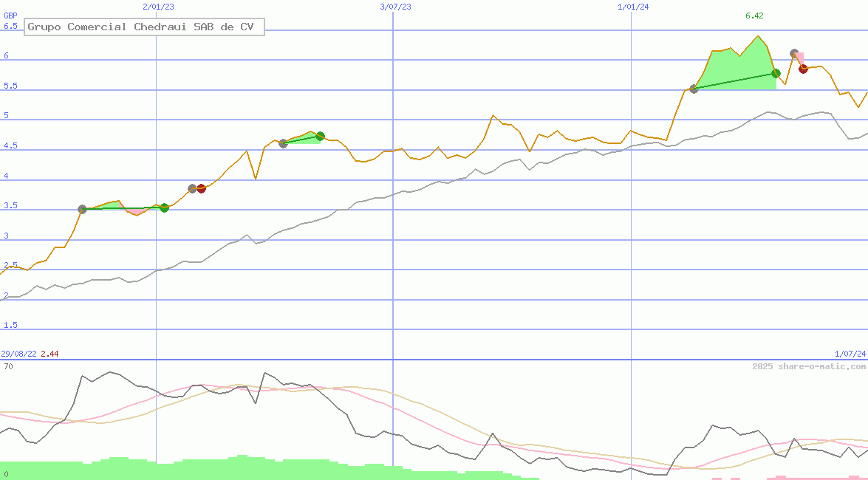Click the 29/08/22 start date label
The width and height of the screenshot is (868, 480).
(18, 354)
